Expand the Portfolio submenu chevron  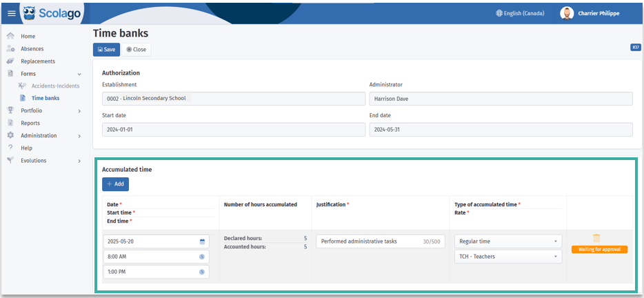79,111
